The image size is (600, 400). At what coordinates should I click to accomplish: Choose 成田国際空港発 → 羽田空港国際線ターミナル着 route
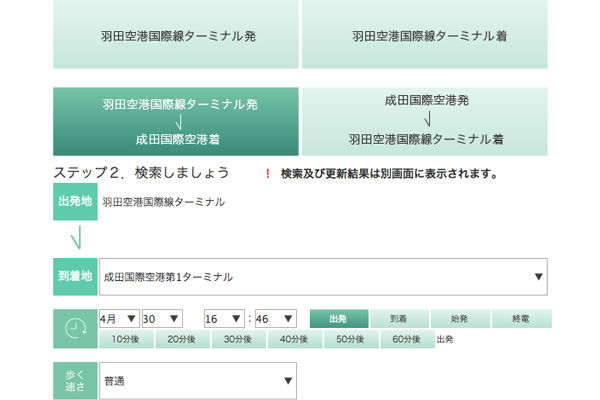(x=425, y=122)
